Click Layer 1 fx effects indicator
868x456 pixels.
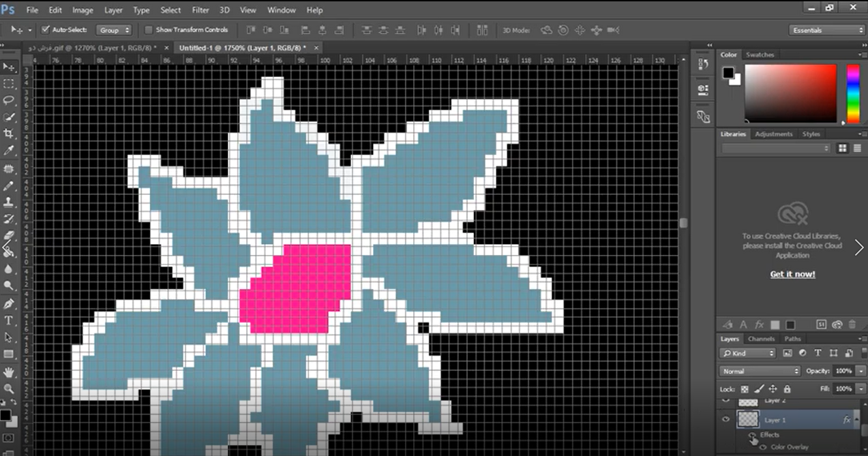pos(847,420)
